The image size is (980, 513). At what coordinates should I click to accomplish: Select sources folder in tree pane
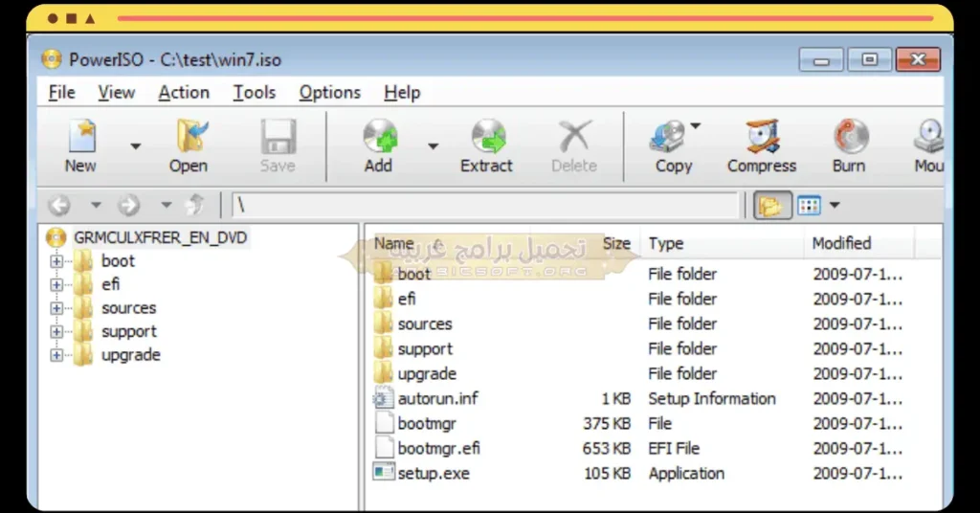129,308
